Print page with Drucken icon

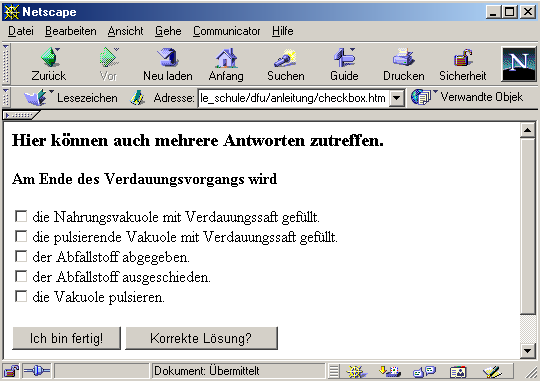click(404, 65)
